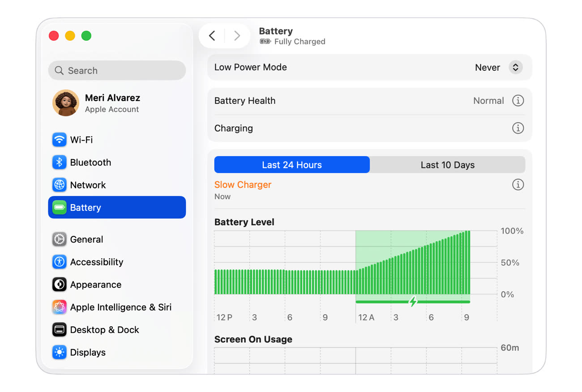Viewport: 582px width, 392px height.
Task: Open Meri Alvarez Apple Account
Action: tap(112, 103)
